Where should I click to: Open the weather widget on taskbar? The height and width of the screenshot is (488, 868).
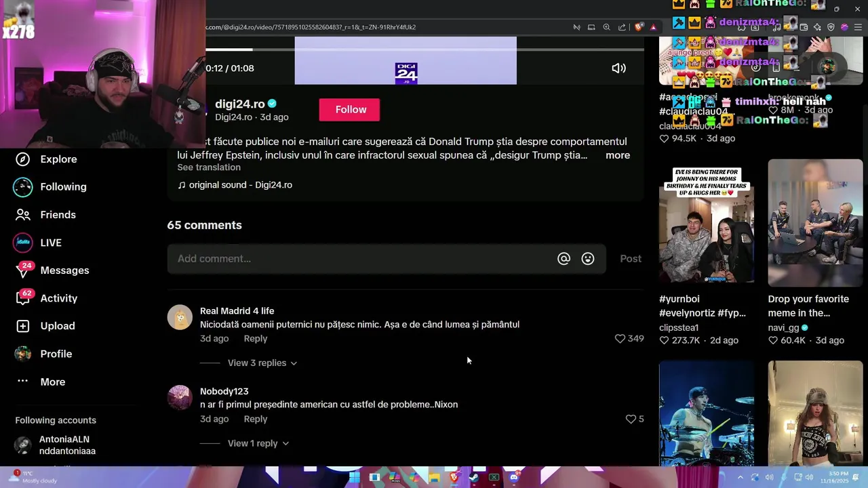coord(33,477)
